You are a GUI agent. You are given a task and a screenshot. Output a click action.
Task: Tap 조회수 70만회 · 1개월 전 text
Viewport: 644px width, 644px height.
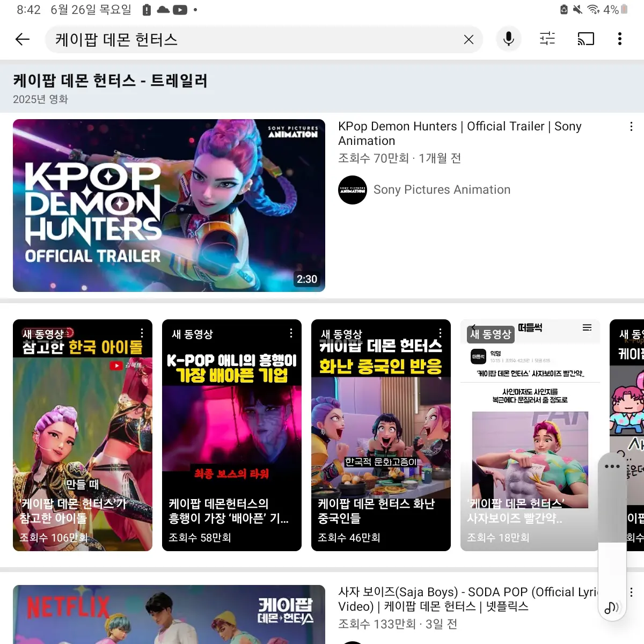click(x=399, y=158)
